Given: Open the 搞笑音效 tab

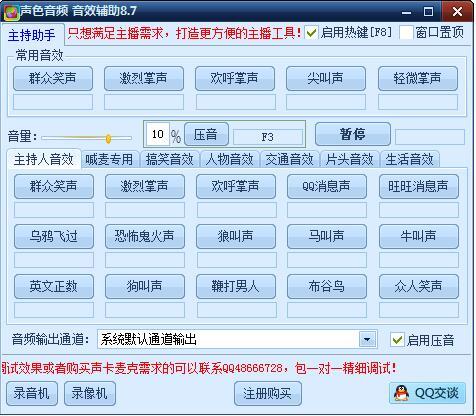Looking at the screenshot, I should [170, 160].
